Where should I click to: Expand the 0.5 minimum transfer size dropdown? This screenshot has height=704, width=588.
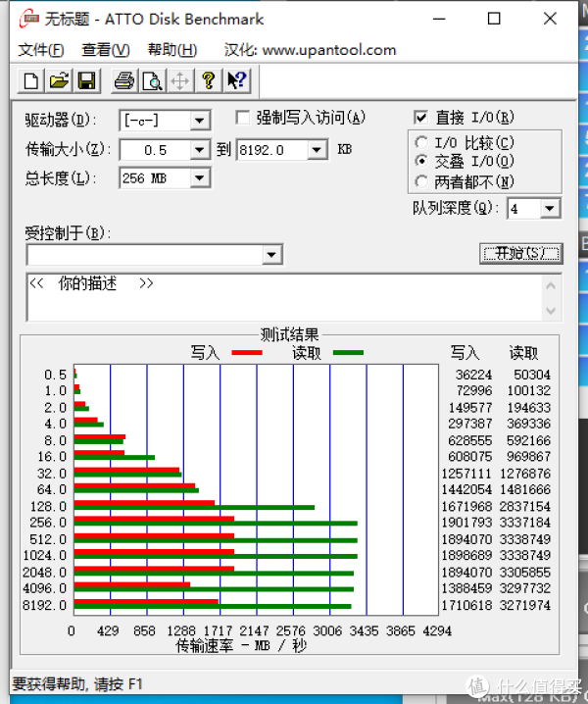pos(199,149)
